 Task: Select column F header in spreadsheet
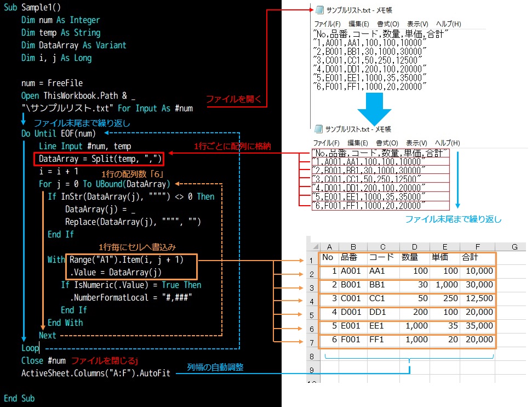click(x=477, y=247)
